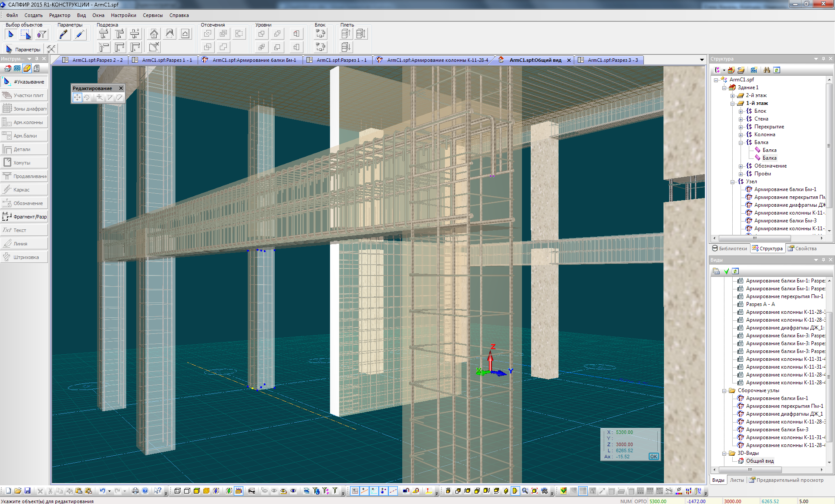The height and width of the screenshot is (504, 835).
Task: Click the Print icon in bottom toolbar
Action: (x=135, y=491)
